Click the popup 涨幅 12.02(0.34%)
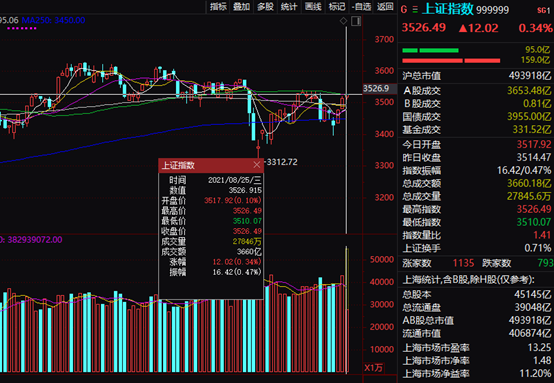554x383 pixels. click(x=237, y=262)
